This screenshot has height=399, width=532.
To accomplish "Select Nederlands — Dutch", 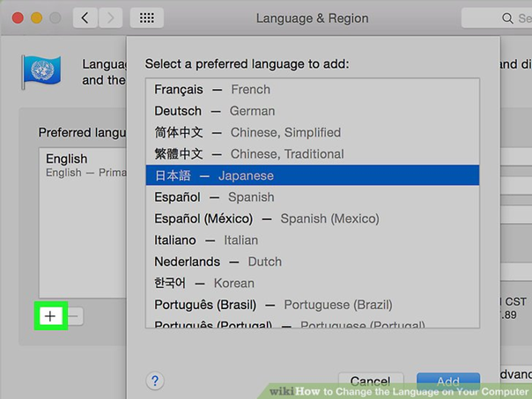I will point(313,262).
